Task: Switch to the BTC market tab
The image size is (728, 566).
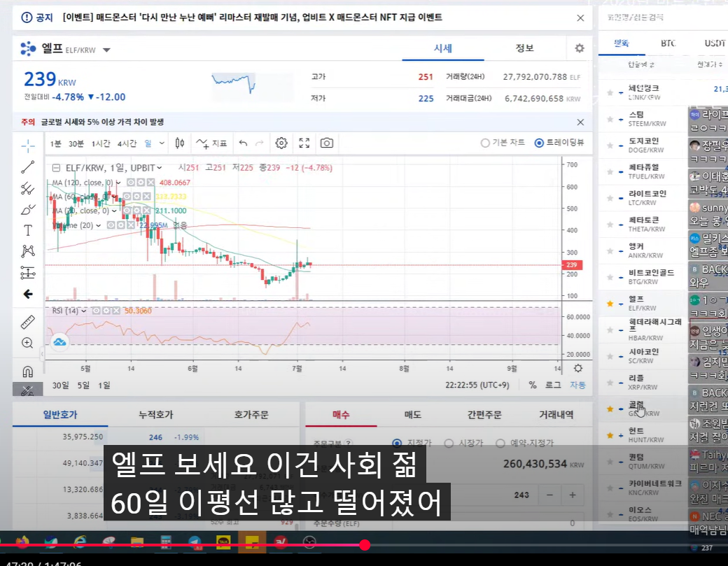Action: click(668, 43)
